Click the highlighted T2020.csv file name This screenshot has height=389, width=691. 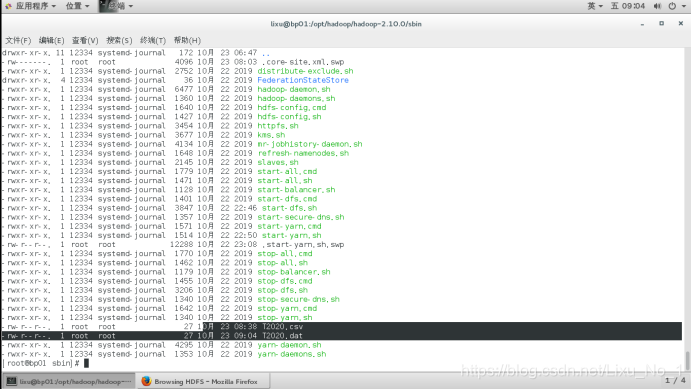tap(282, 327)
